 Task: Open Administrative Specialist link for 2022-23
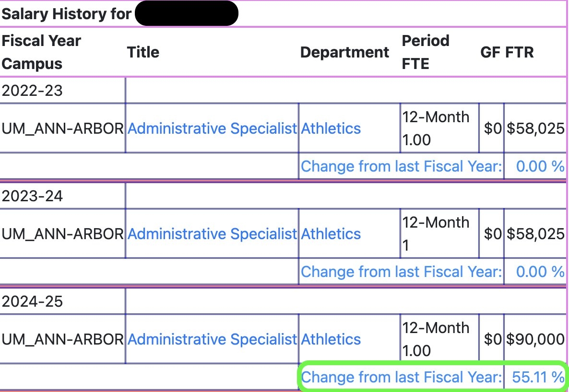212,128
